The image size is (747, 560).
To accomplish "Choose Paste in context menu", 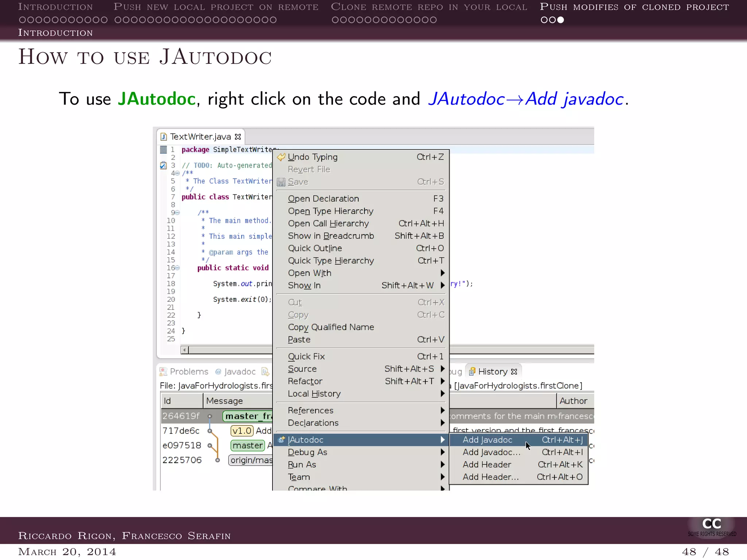I will 361,339.
